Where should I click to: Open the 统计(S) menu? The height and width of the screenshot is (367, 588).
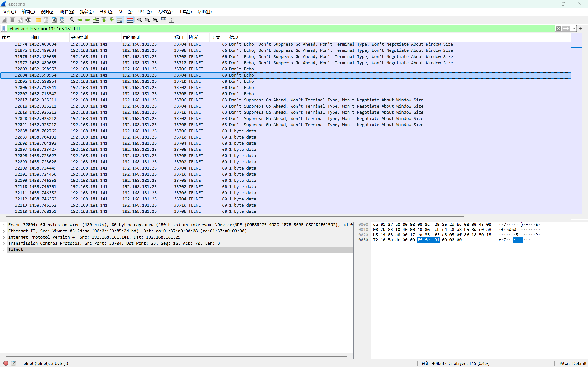pyautogui.click(x=126, y=12)
